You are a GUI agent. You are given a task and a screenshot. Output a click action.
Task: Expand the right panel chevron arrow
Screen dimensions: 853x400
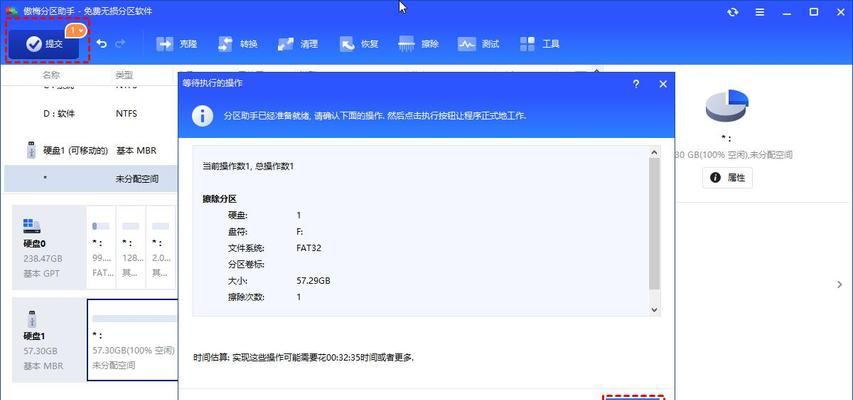[x=839, y=284]
